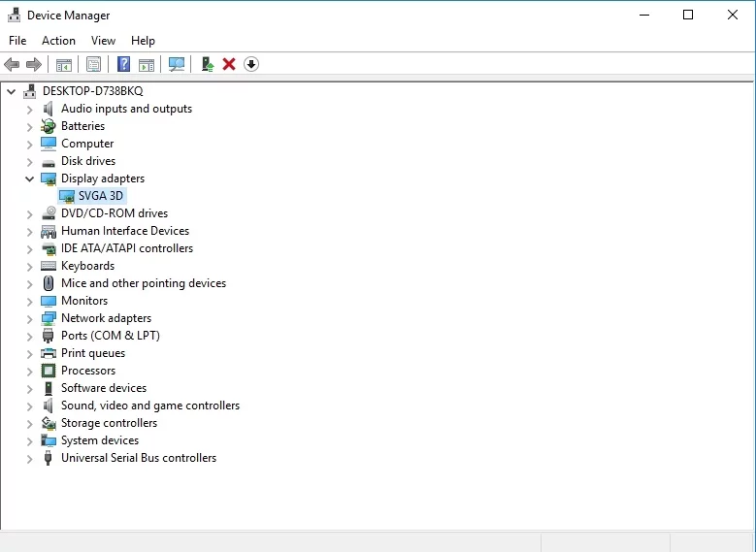Open the View menu
The image size is (756, 552).
tap(103, 41)
